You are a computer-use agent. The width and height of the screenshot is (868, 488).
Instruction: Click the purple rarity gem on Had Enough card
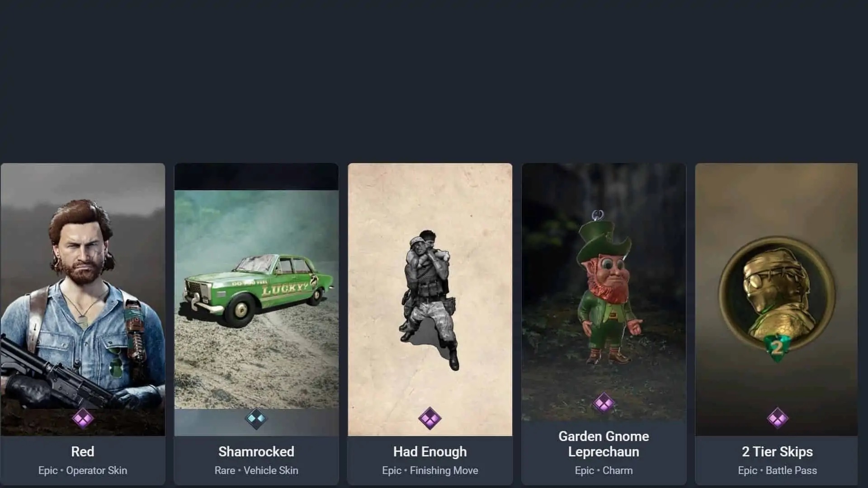pos(430,418)
